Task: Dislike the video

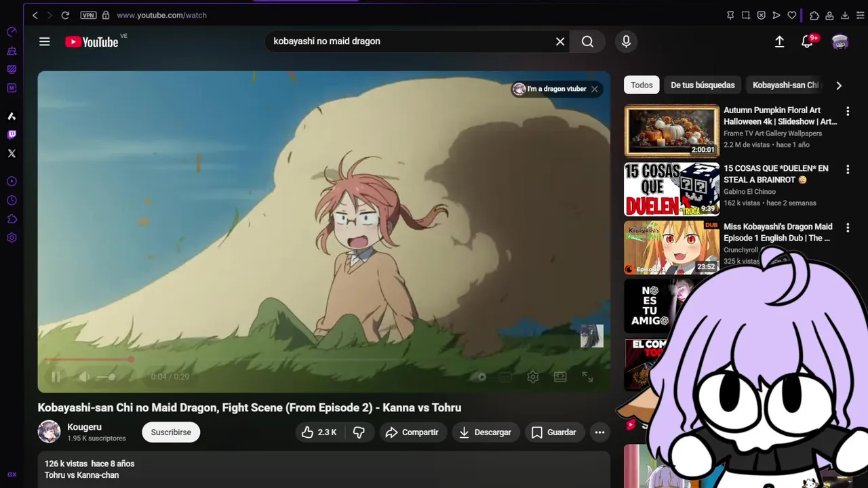Action: coord(359,432)
